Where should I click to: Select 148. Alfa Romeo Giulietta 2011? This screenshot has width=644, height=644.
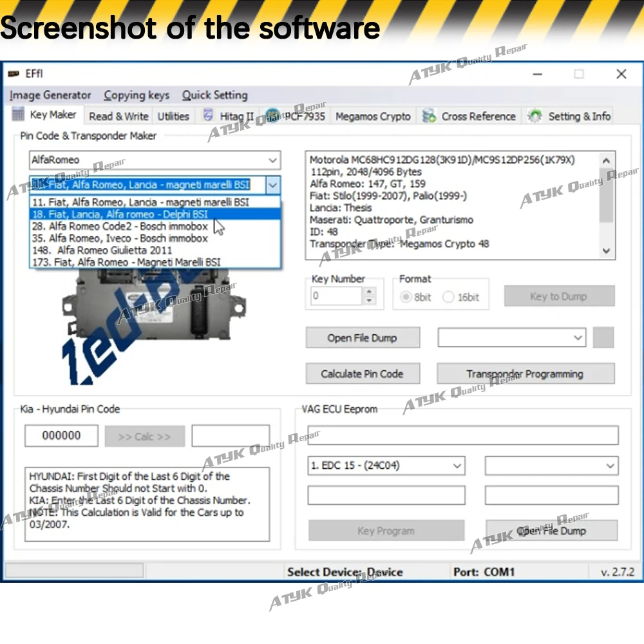coord(155,250)
